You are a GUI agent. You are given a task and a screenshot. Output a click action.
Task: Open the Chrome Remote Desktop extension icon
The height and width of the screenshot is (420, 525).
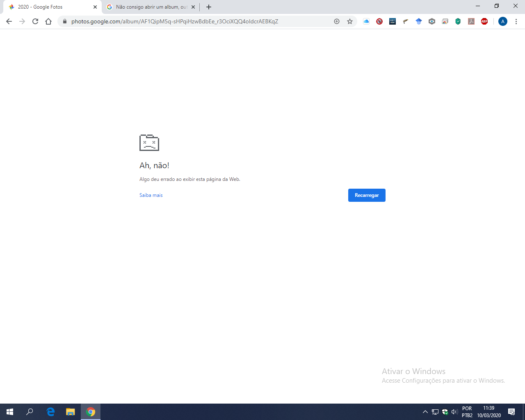pyautogui.click(x=445, y=21)
